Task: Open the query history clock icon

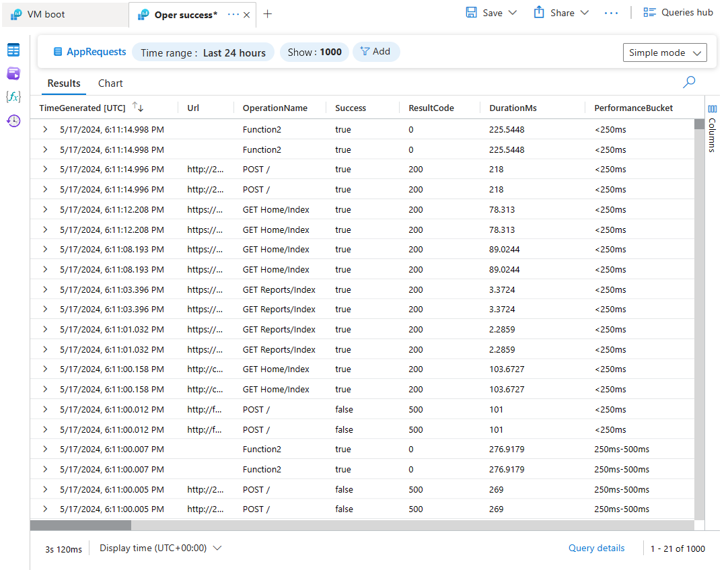Action: point(13,121)
